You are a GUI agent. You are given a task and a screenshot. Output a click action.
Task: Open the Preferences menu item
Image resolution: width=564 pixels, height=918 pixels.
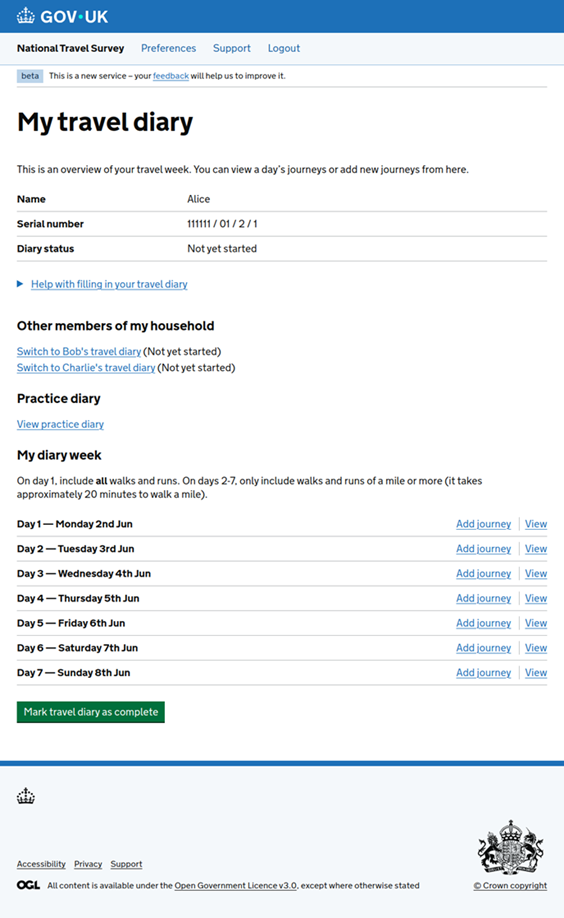click(168, 48)
